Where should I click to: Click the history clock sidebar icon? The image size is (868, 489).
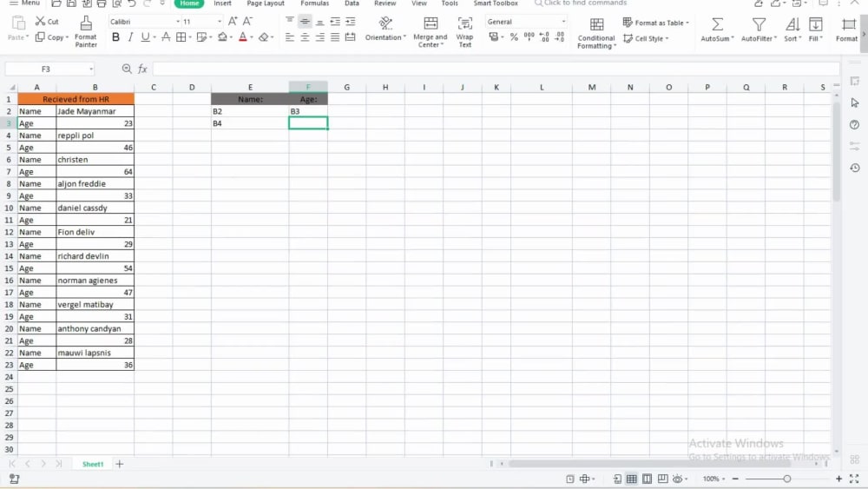point(855,168)
